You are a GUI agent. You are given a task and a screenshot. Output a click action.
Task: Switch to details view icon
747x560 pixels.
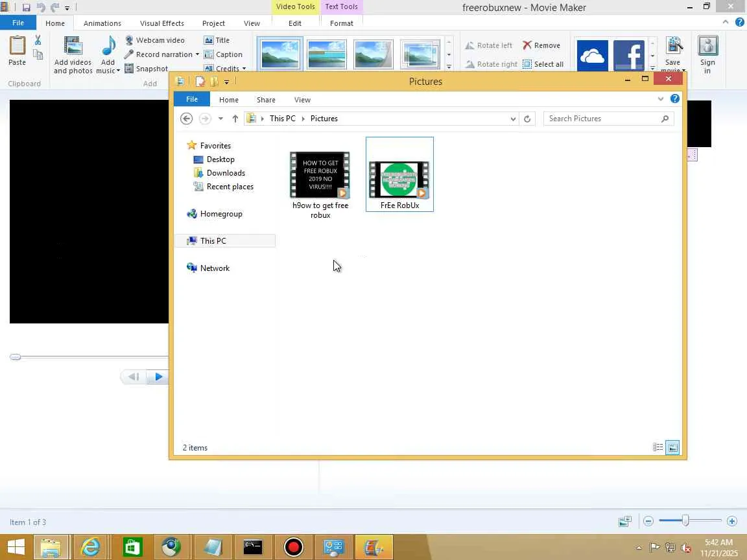[658, 447]
